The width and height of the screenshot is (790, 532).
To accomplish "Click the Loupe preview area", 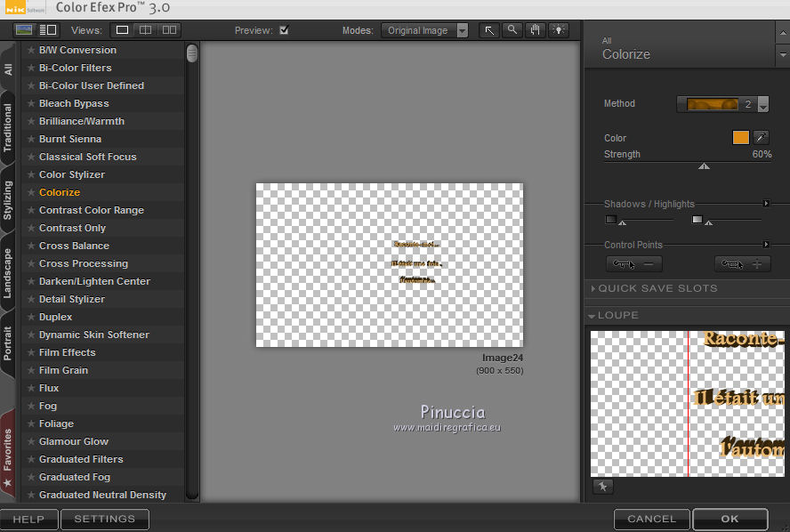I will click(687, 404).
